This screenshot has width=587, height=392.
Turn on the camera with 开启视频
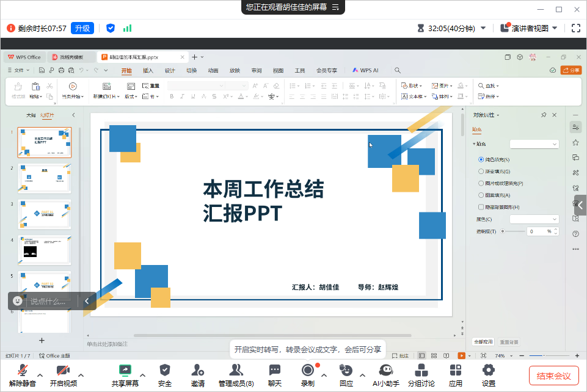[x=64, y=376]
